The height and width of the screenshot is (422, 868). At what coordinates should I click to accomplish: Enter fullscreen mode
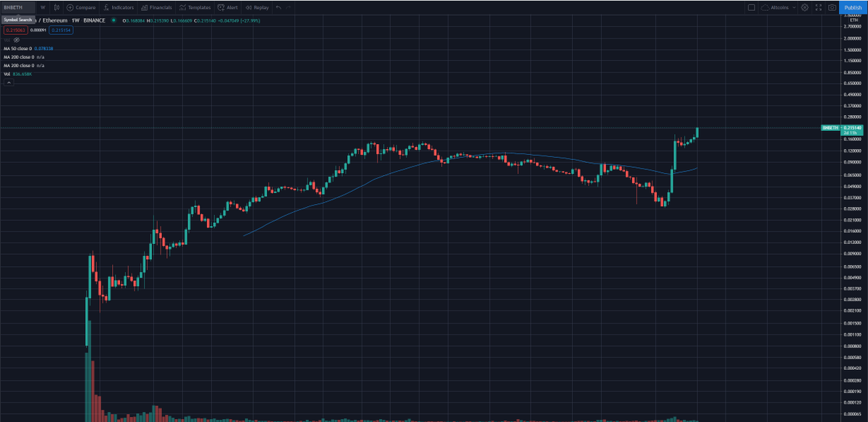pyautogui.click(x=818, y=7)
